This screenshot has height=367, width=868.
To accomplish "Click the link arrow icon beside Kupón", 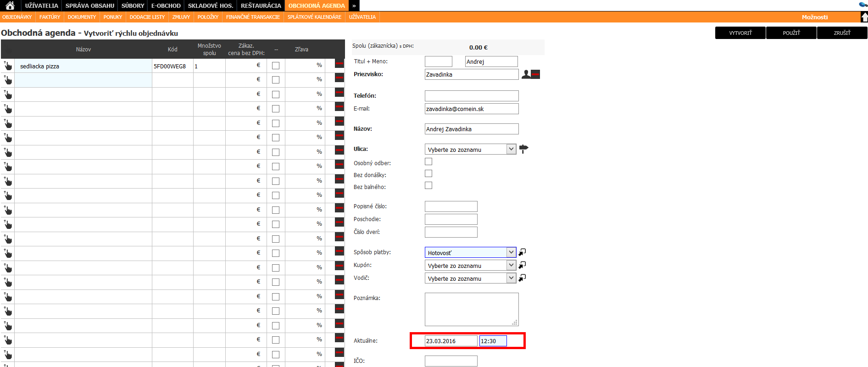I will pyautogui.click(x=522, y=265).
